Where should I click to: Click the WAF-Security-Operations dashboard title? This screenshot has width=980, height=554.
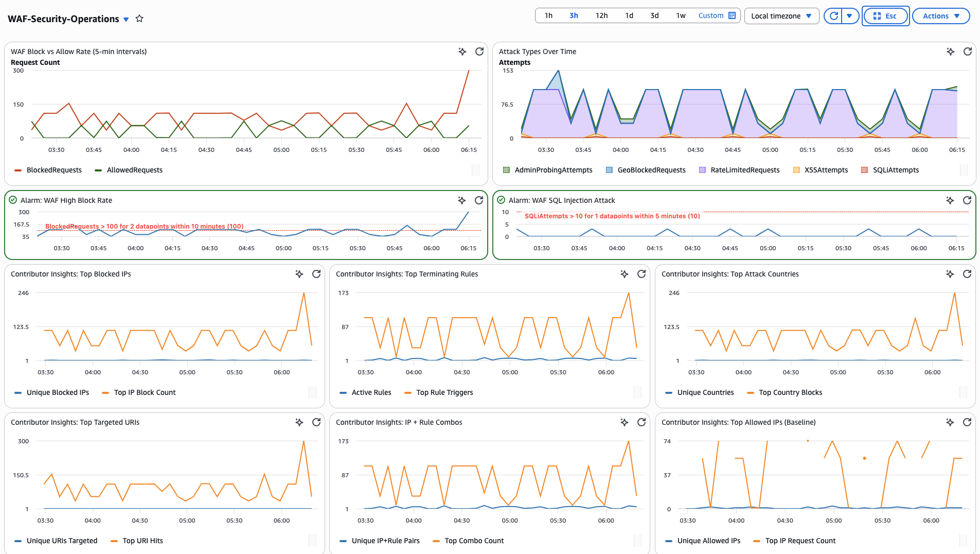pos(63,19)
